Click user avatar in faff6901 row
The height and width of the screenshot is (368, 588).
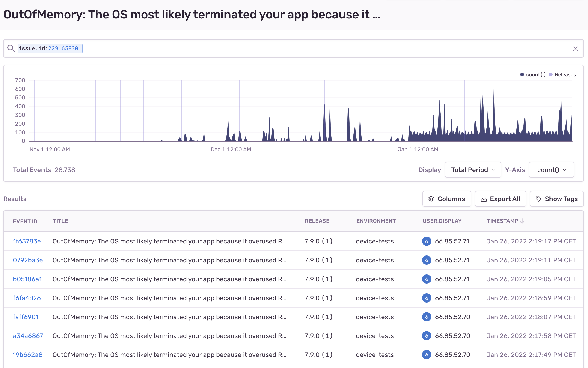click(x=426, y=317)
